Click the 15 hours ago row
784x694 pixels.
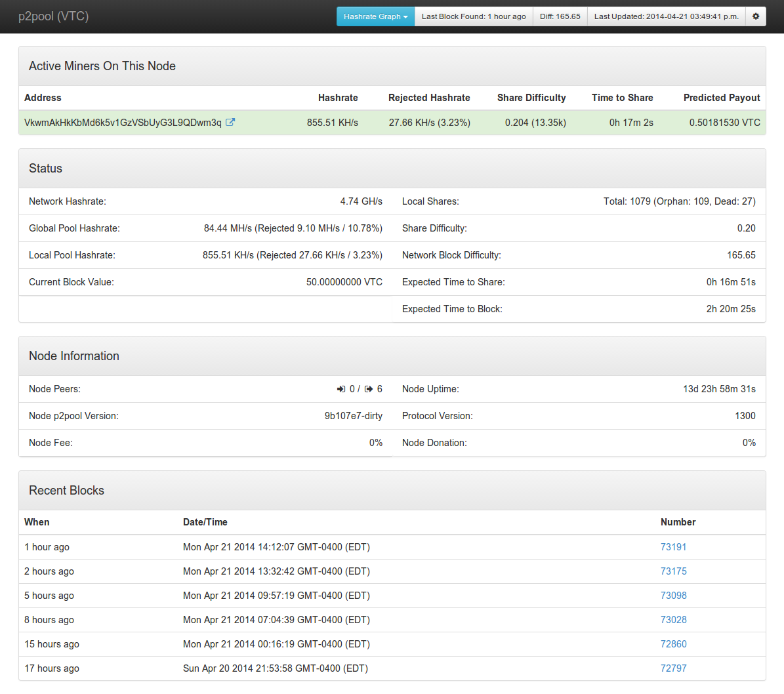point(392,644)
